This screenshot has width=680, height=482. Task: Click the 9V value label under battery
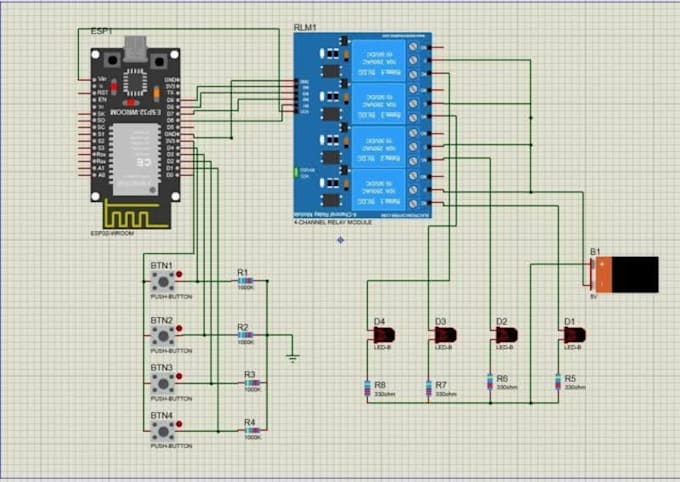[594, 297]
